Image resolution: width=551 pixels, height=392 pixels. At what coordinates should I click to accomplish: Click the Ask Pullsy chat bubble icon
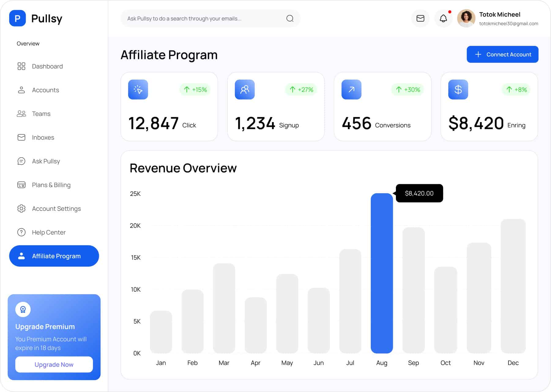click(x=21, y=161)
